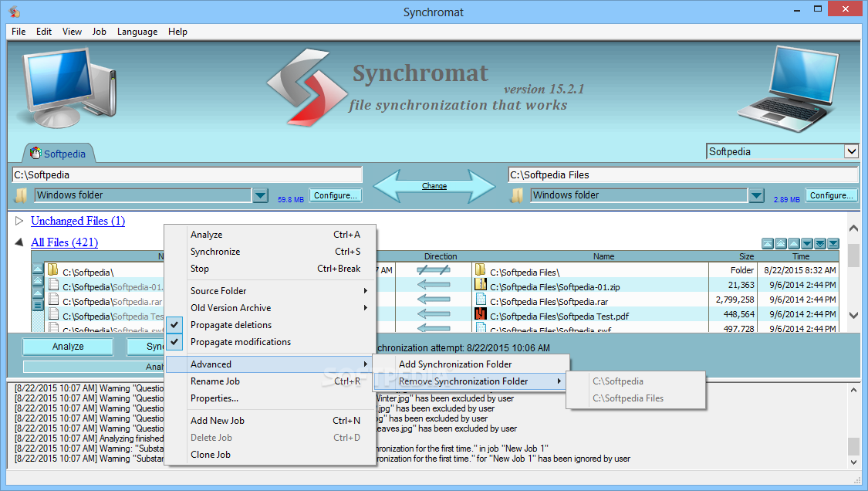Click the left arrow direction icon for Softpedia Test.pdf

[x=434, y=314]
